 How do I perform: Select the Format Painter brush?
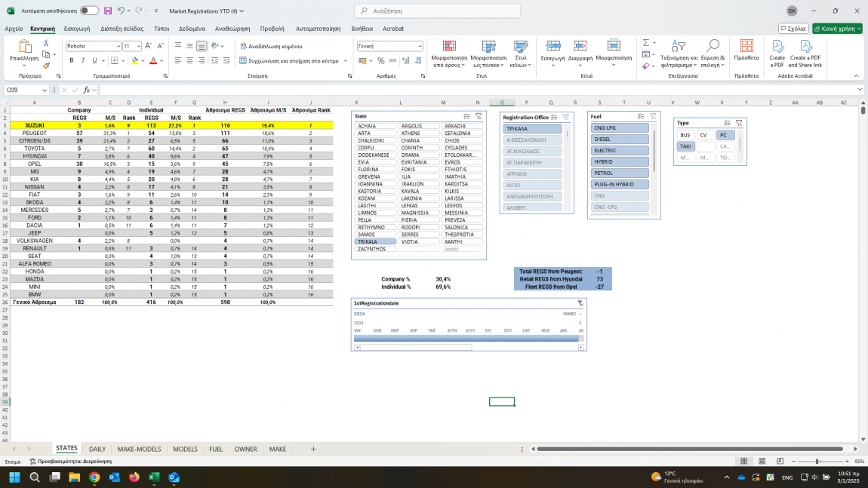[46, 66]
